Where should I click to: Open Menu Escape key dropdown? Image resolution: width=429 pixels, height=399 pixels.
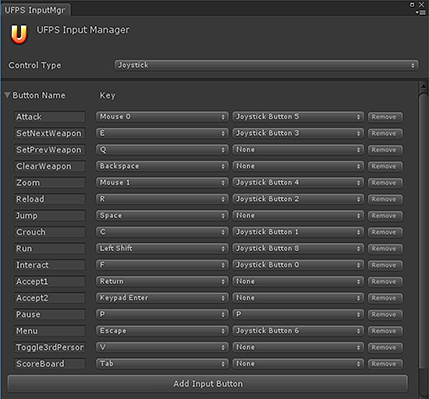[x=162, y=331]
